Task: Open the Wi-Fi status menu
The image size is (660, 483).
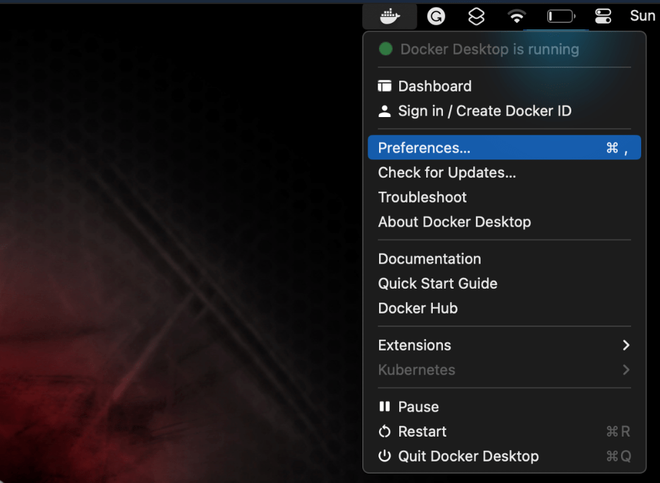Action: [x=517, y=17]
